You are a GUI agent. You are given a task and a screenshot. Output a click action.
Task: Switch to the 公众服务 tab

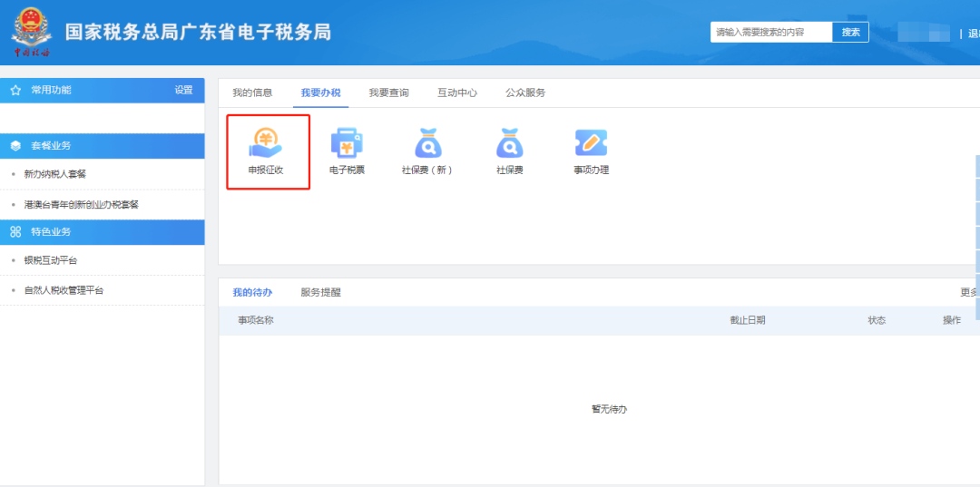[x=525, y=93]
